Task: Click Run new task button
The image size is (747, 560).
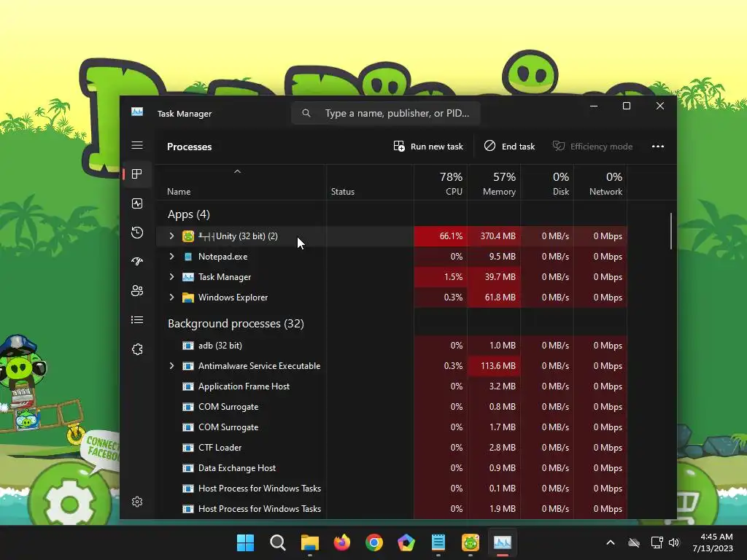Action: tap(428, 146)
